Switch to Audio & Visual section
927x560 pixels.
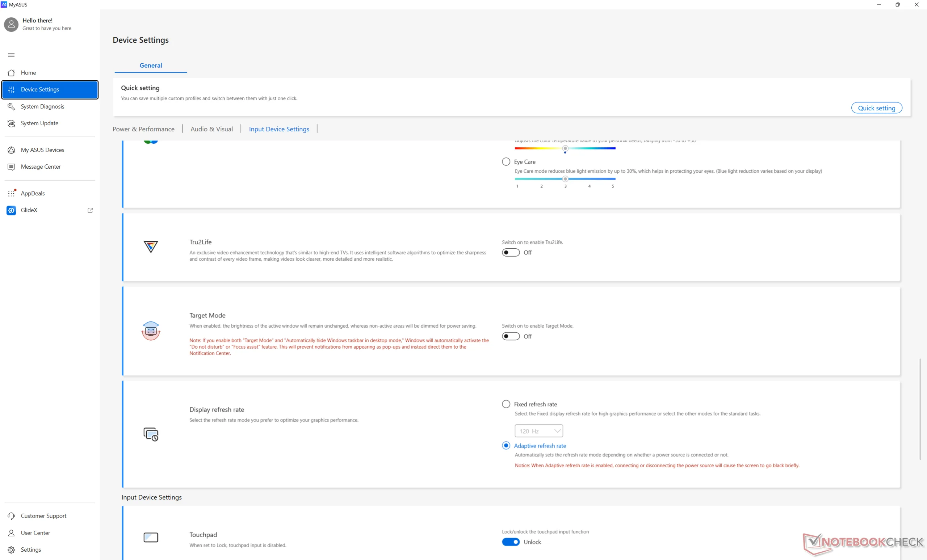click(211, 129)
